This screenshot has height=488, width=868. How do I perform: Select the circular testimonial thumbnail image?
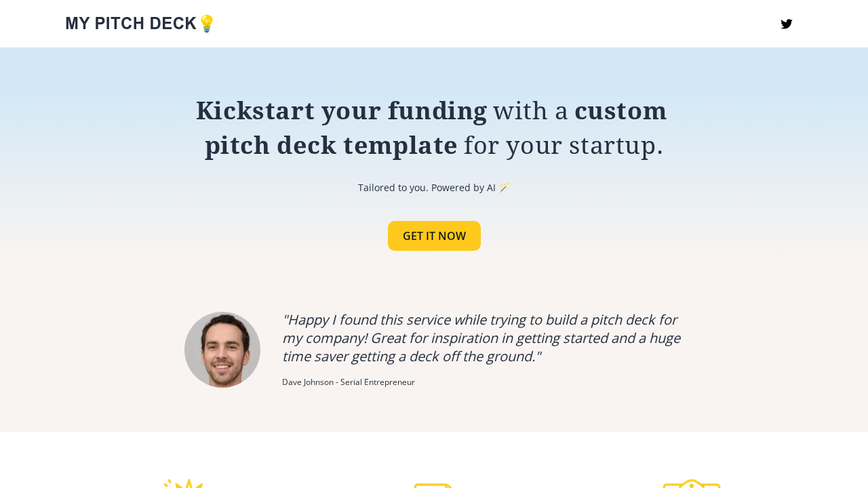click(x=222, y=350)
